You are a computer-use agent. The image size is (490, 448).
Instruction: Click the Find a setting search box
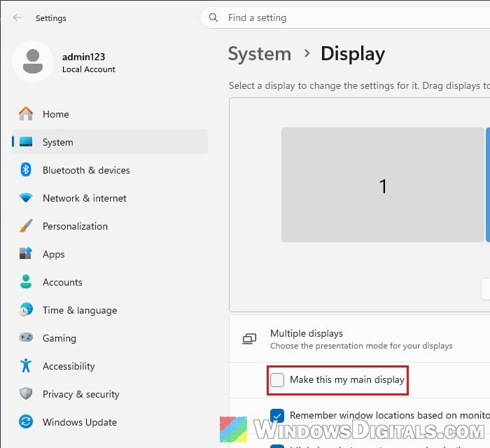[345, 17]
